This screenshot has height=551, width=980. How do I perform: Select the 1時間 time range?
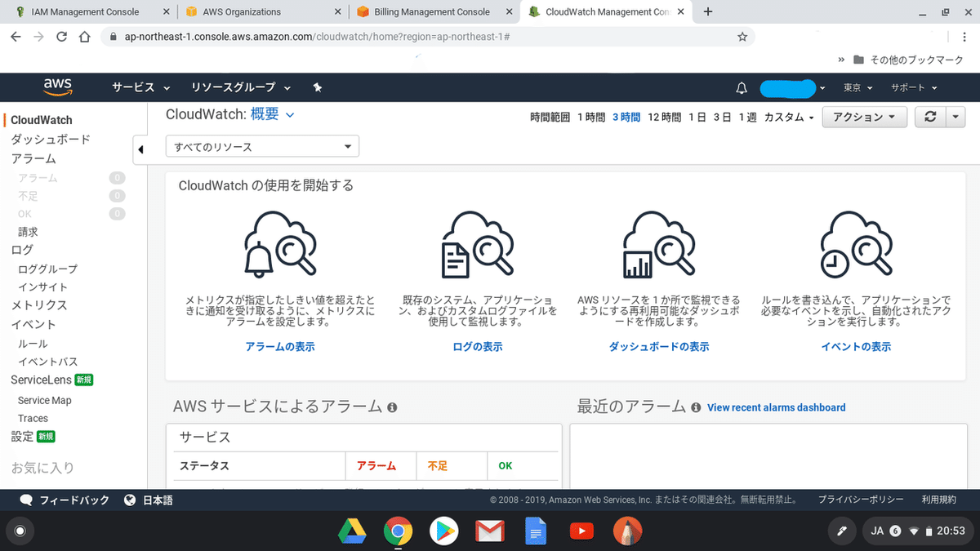[591, 118]
